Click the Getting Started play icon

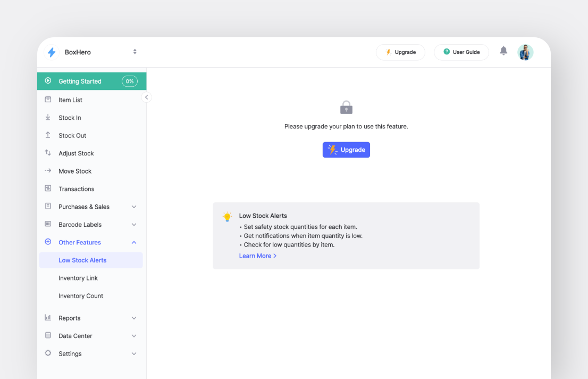coord(48,81)
